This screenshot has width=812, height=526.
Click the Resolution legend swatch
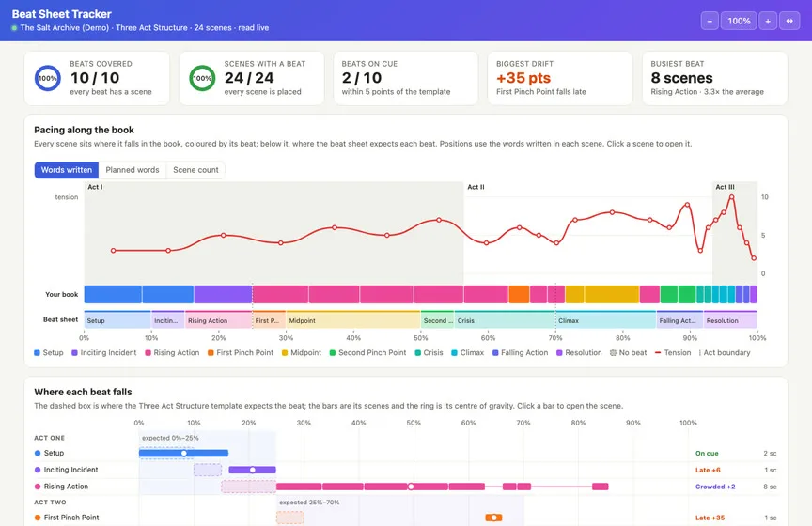[x=559, y=352]
